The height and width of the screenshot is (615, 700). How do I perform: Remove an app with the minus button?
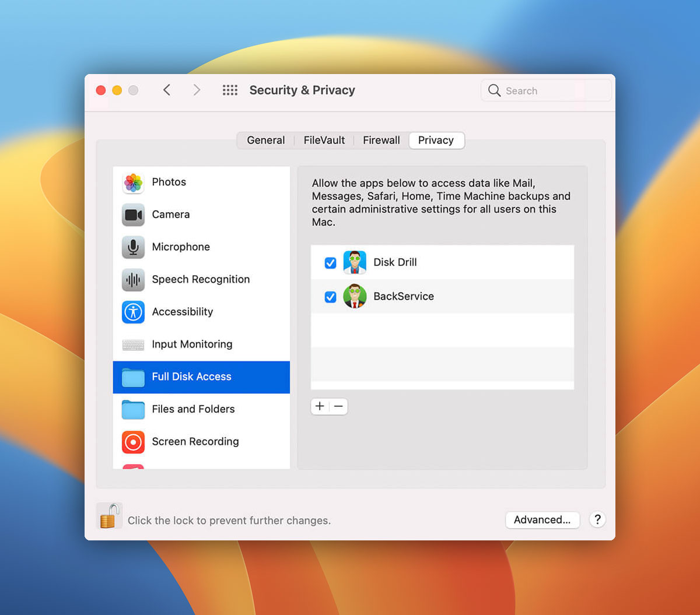pyautogui.click(x=339, y=406)
